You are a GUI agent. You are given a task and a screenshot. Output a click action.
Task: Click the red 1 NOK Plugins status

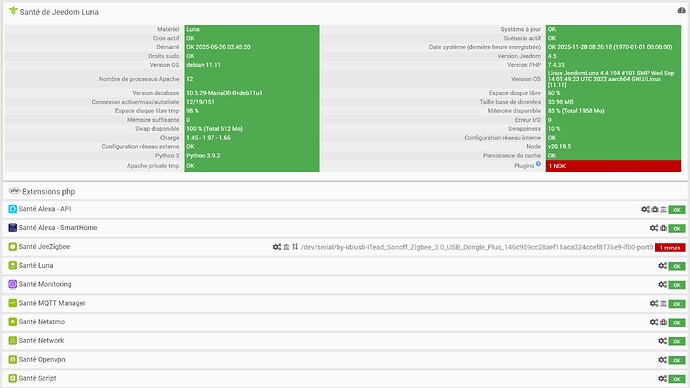[613, 166]
